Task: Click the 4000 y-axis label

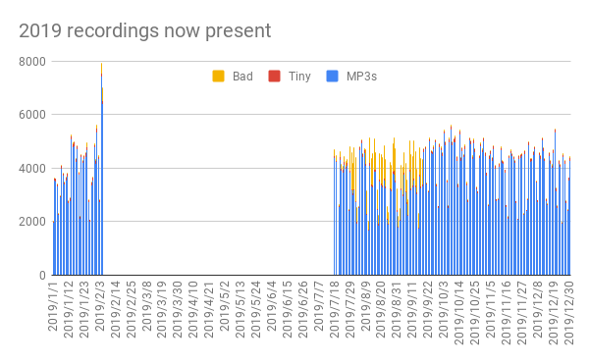Action: pos(32,168)
